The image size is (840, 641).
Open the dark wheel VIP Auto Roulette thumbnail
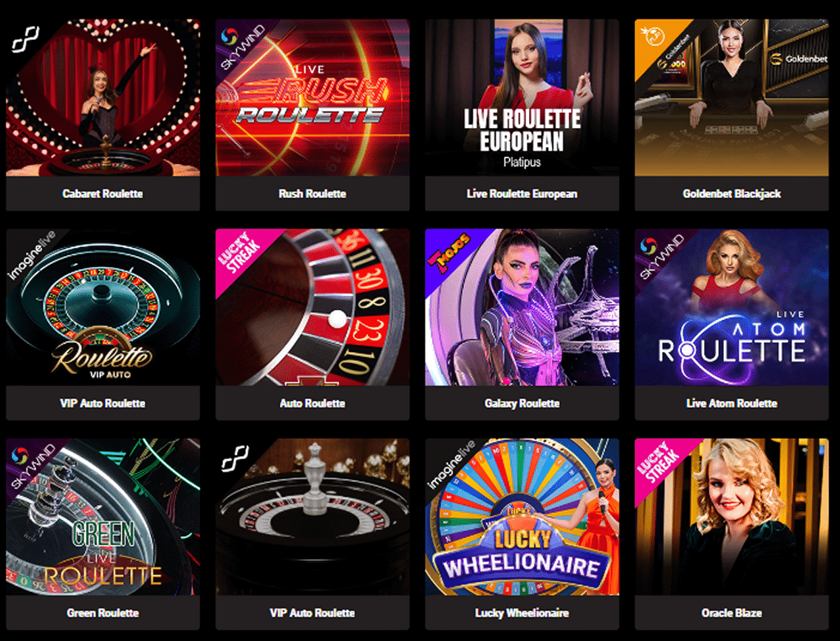pyautogui.click(x=313, y=517)
